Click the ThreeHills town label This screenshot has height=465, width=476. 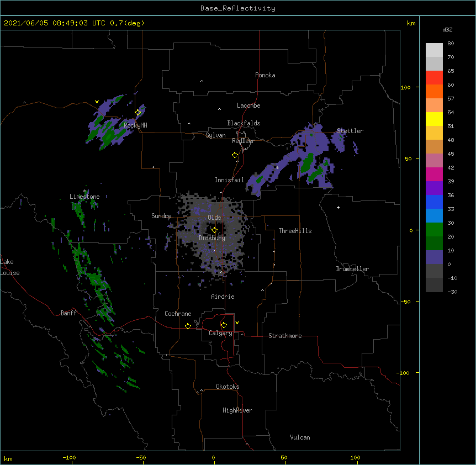(x=295, y=231)
